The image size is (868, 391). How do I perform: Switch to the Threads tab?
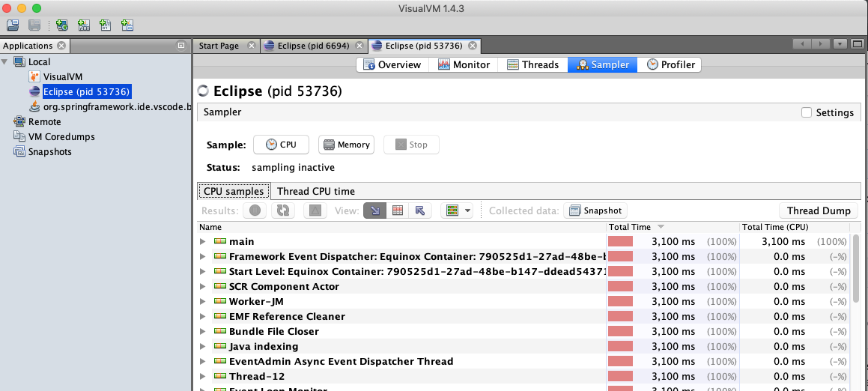pyautogui.click(x=532, y=65)
